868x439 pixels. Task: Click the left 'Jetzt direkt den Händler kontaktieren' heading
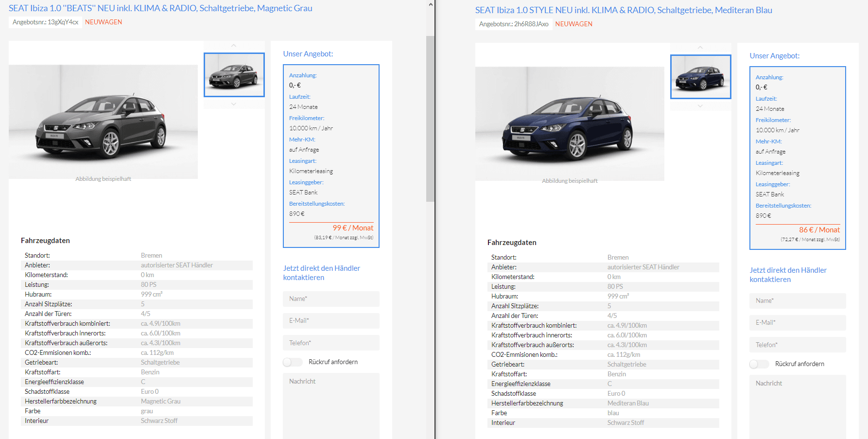[x=322, y=273]
